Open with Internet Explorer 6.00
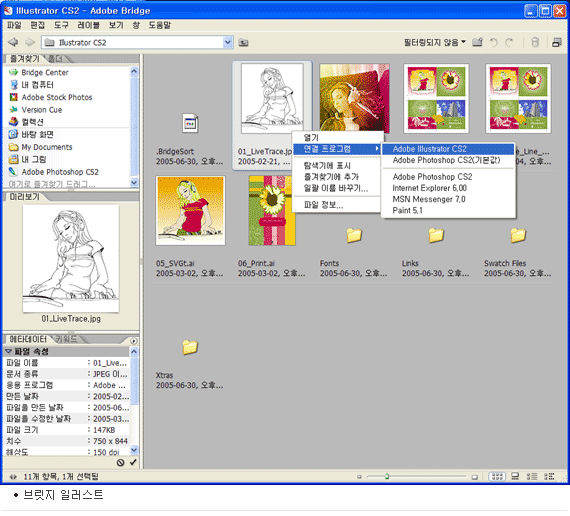Viewport: 570px width, 516px height. pyautogui.click(x=448, y=188)
